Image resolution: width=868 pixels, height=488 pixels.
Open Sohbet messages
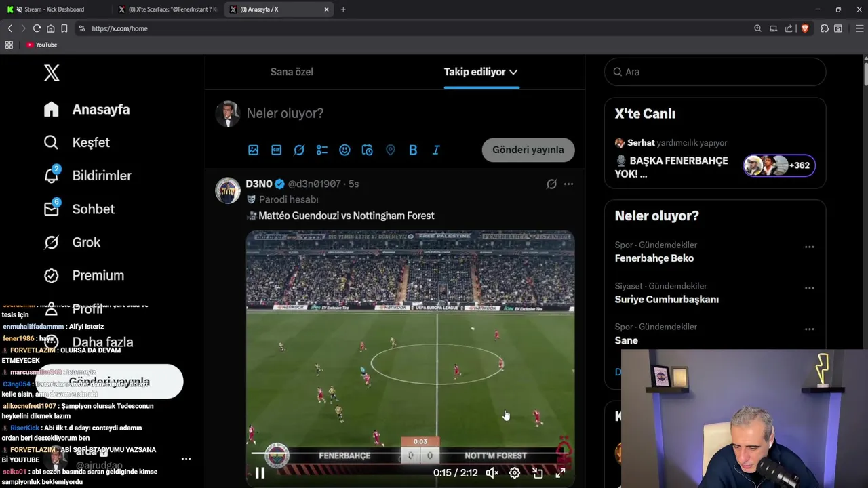79,209
